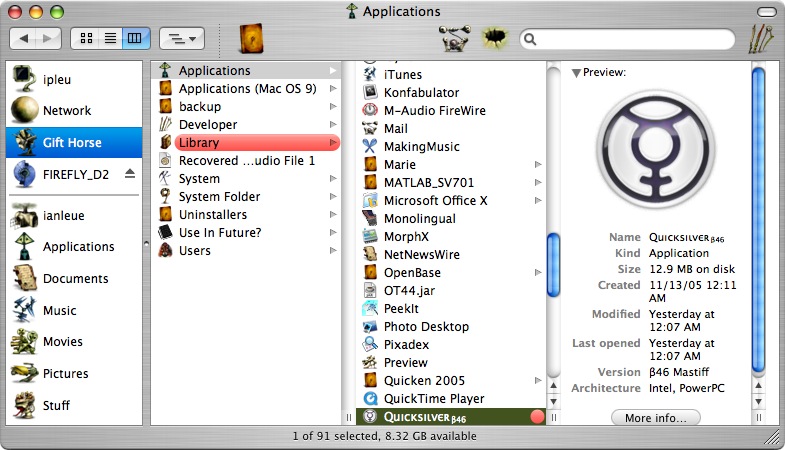Click the paintbrushes icon at toolbar end
This screenshot has height=450, width=785.
(x=761, y=39)
